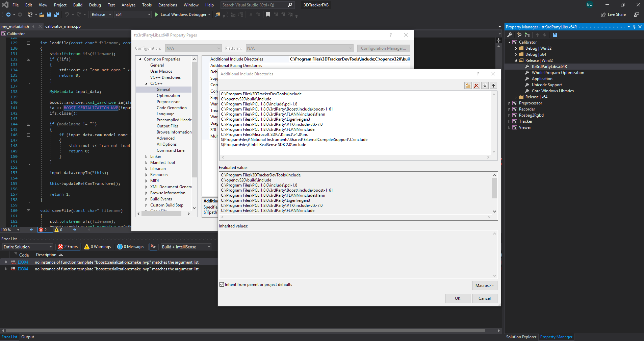This screenshot has width=644, height=341.
Task: Click the Save icon in main toolbar
Action: click(49, 15)
